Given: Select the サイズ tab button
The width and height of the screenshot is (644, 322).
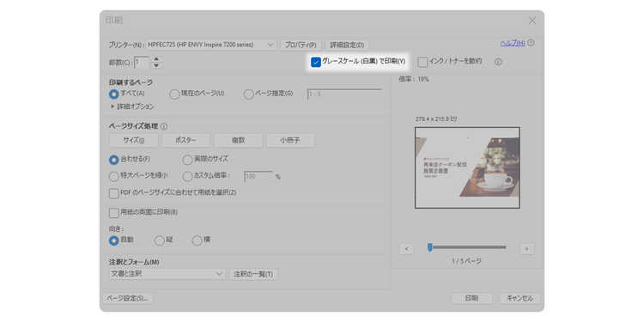Looking at the screenshot, I should (x=134, y=141).
